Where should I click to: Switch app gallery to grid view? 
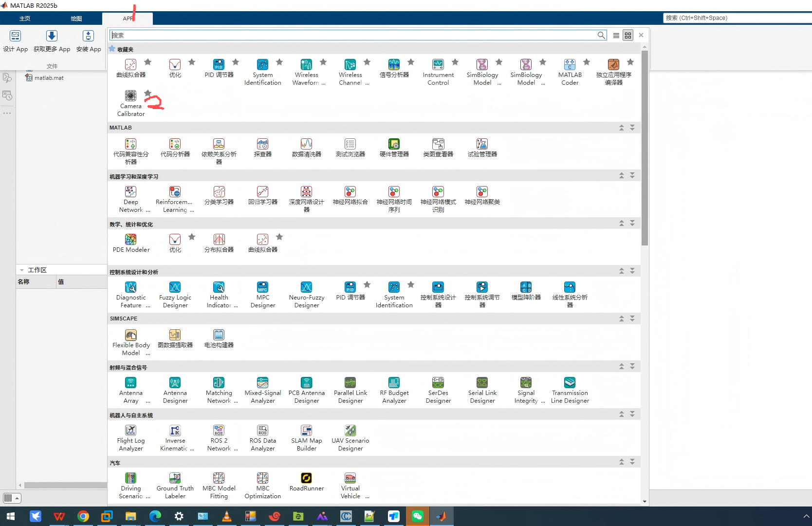pos(628,35)
